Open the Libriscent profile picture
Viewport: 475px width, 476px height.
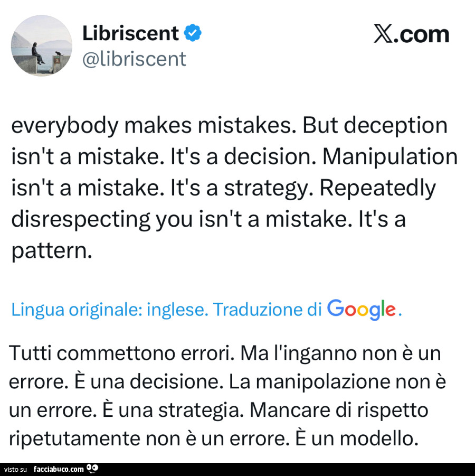(42, 45)
